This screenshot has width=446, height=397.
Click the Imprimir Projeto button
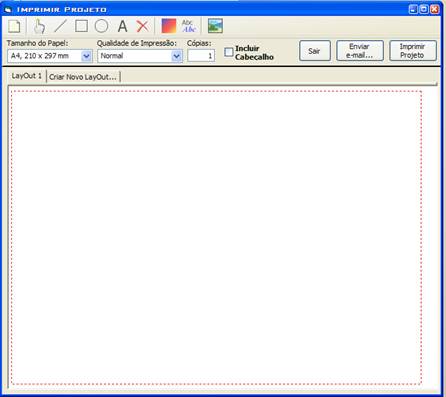(413, 51)
